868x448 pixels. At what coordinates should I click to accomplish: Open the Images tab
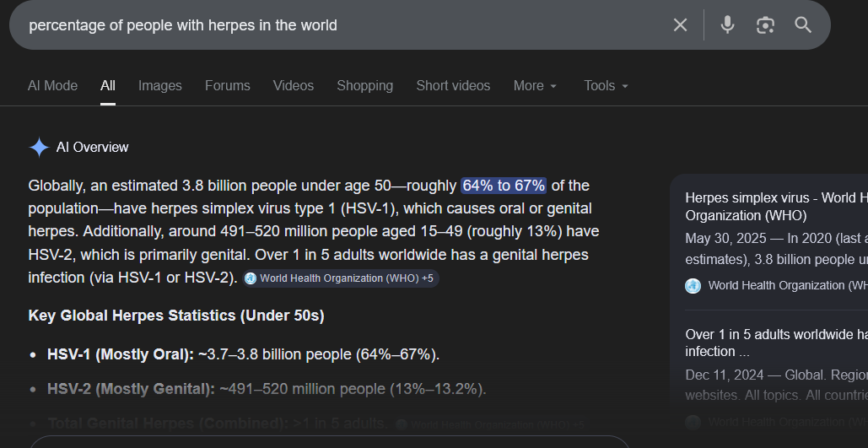click(x=160, y=86)
